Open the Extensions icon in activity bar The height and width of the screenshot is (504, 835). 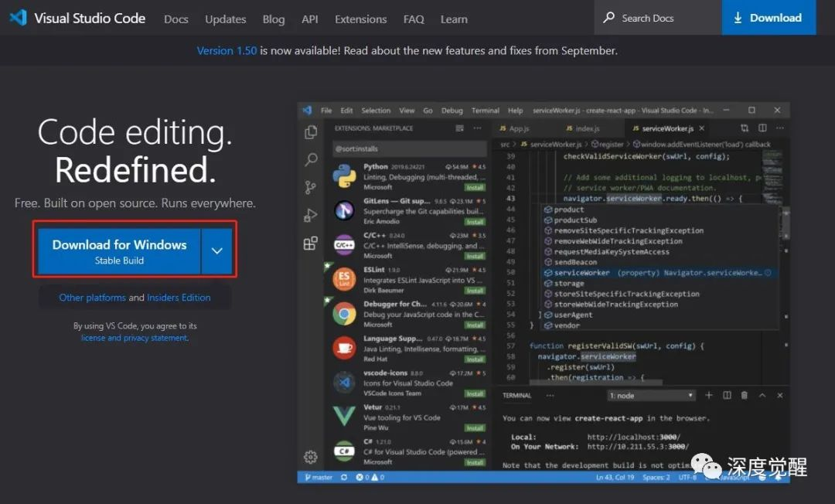(x=311, y=243)
